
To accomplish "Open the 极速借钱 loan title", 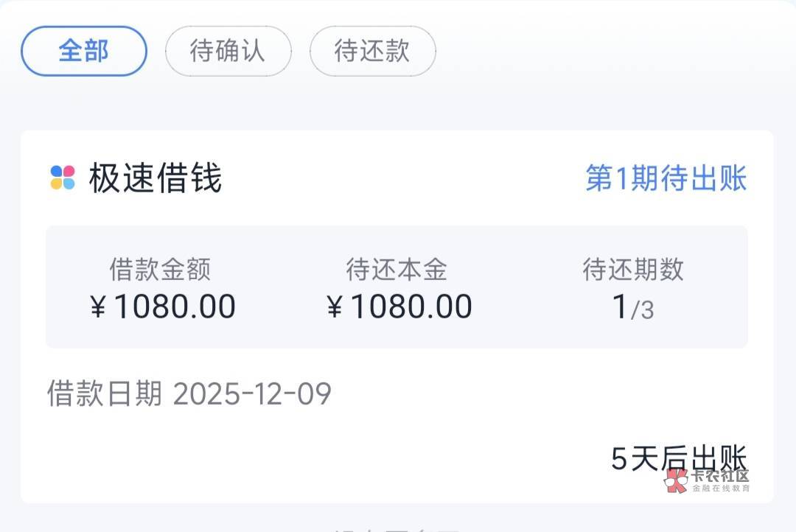I will point(156,178).
